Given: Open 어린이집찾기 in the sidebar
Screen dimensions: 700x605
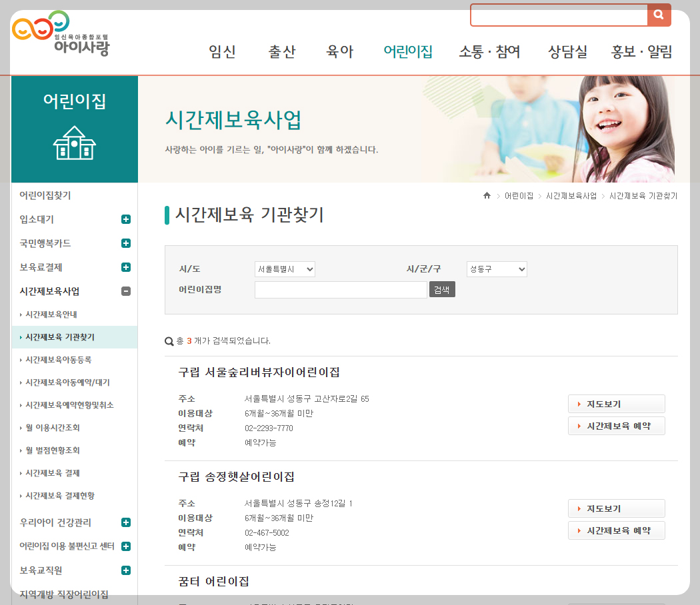Looking at the screenshot, I should (45, 195).
